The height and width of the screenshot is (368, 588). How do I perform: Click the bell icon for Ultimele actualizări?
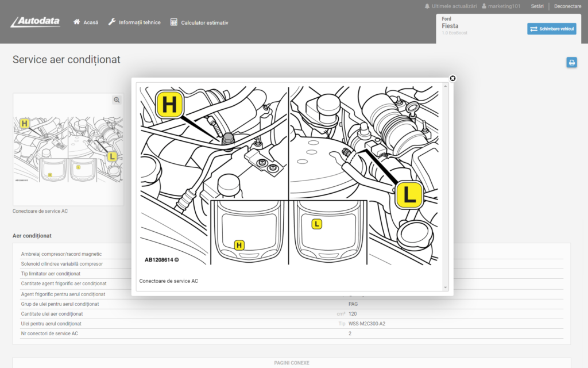(427, 6)
